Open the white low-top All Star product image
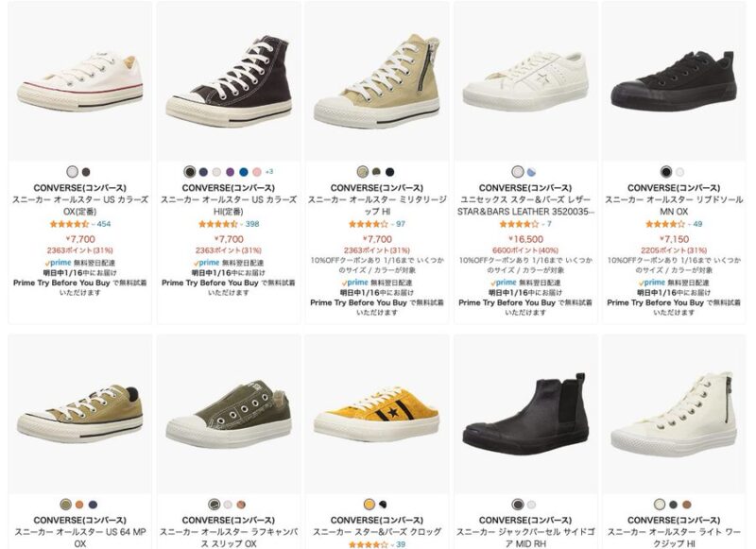This screenshot has width=756, height=549. (x=80, y=81)
